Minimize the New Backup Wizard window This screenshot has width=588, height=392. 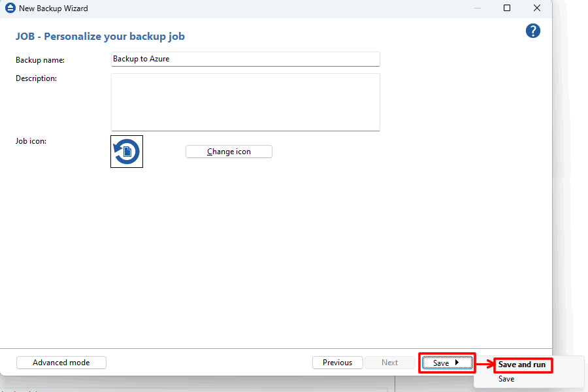click(478, 8)
